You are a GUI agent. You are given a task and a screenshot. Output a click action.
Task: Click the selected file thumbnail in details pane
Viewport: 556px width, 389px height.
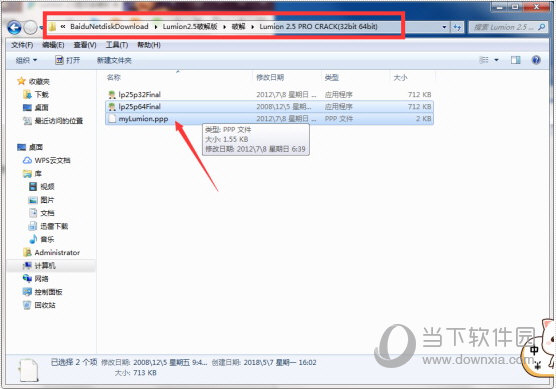click(28, 370)
